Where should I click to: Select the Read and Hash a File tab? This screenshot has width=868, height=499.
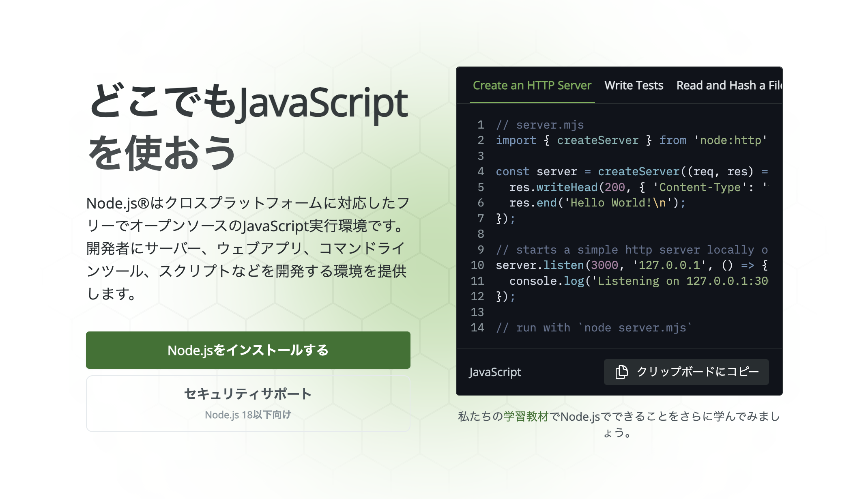coord(728,86)
